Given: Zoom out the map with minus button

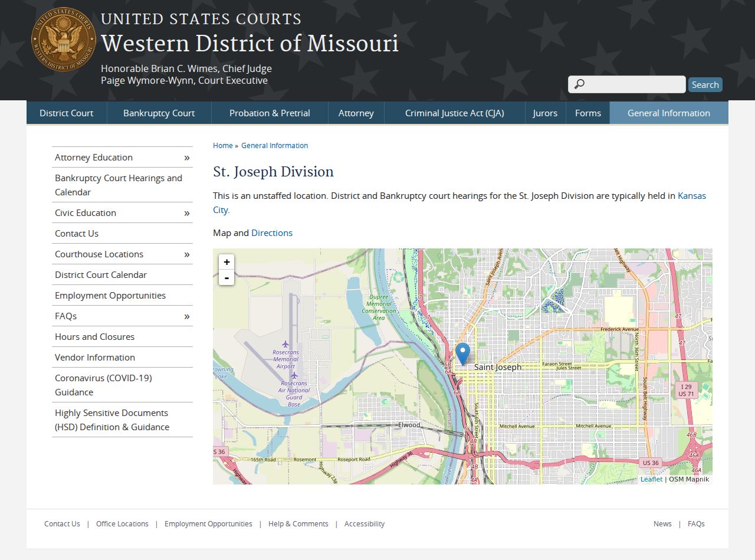Looking at the screenshot, I should (x=226, y=277).
